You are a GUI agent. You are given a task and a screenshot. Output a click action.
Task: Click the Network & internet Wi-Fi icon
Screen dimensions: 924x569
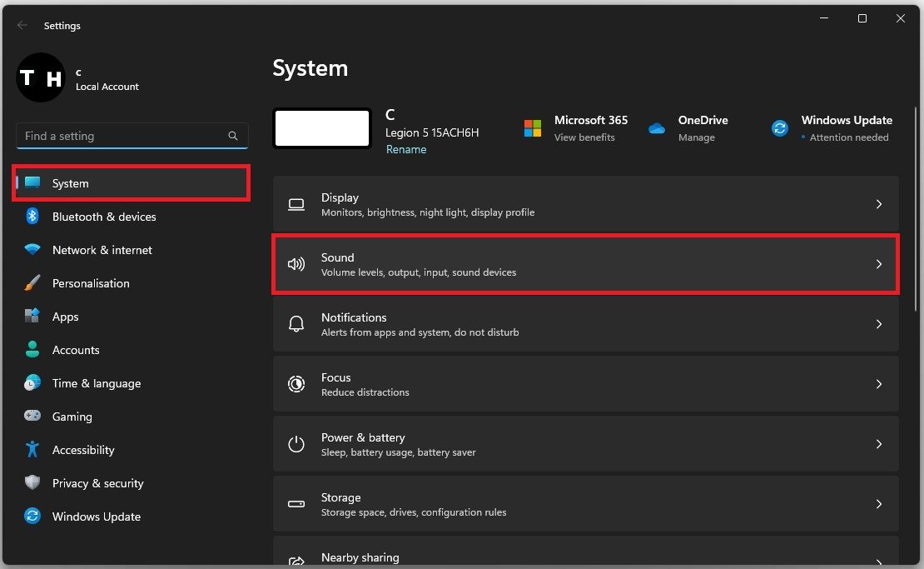32,250
